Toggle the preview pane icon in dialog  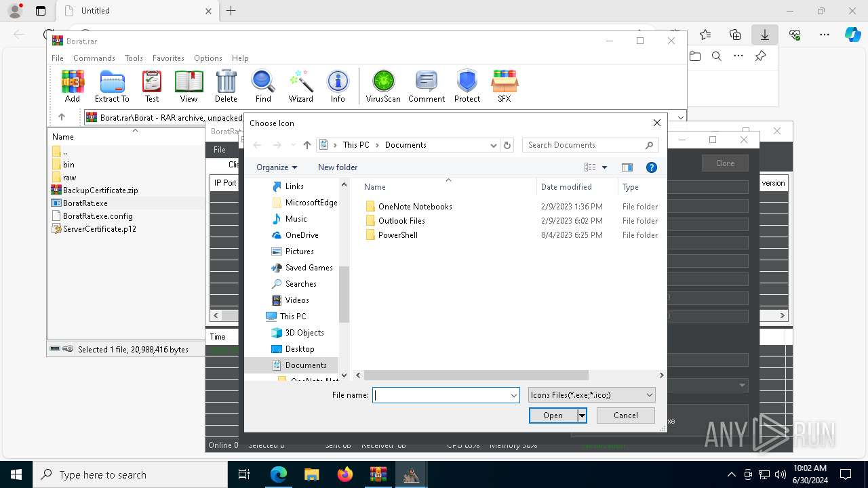coord(627,167)
